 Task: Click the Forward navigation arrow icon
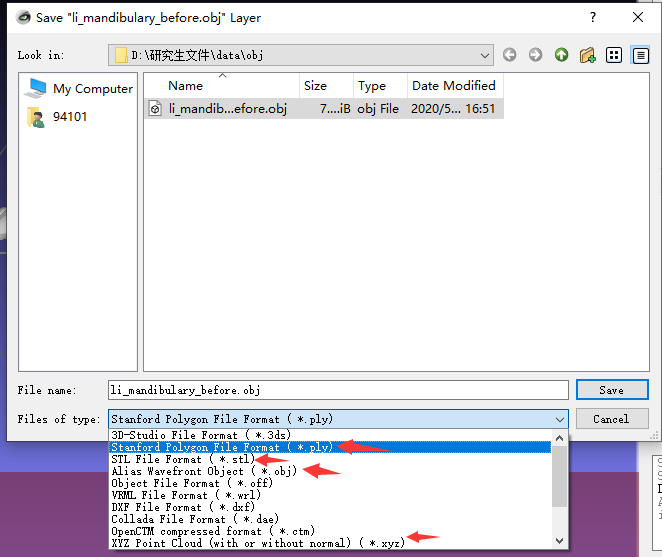tap(535, 55)
